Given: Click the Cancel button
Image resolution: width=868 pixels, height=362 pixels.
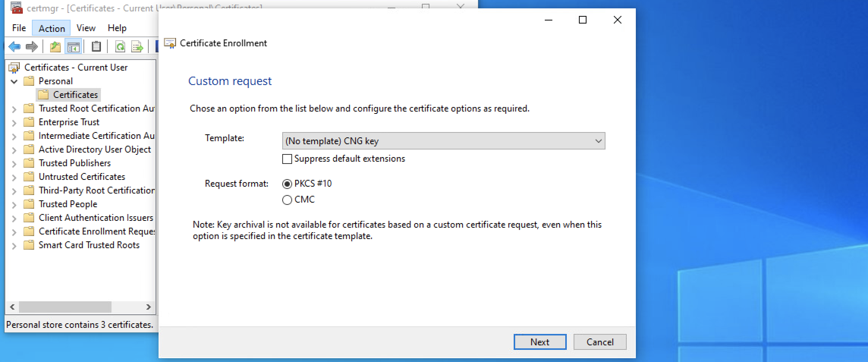Looking at the screenshot, I should (x=599, y=342).
